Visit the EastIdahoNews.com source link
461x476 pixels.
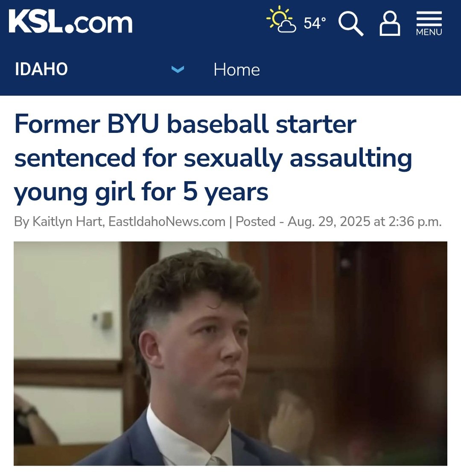[167, 221]
